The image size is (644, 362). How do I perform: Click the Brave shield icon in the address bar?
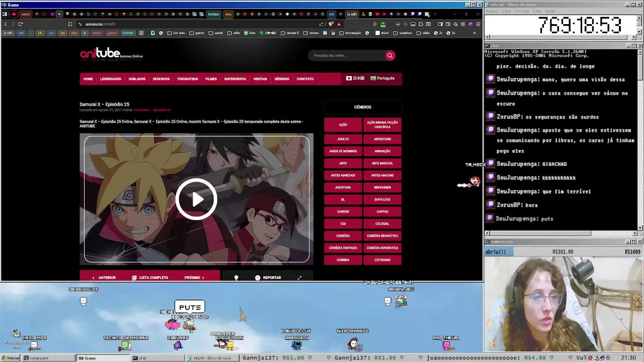(x=331, y=24)
